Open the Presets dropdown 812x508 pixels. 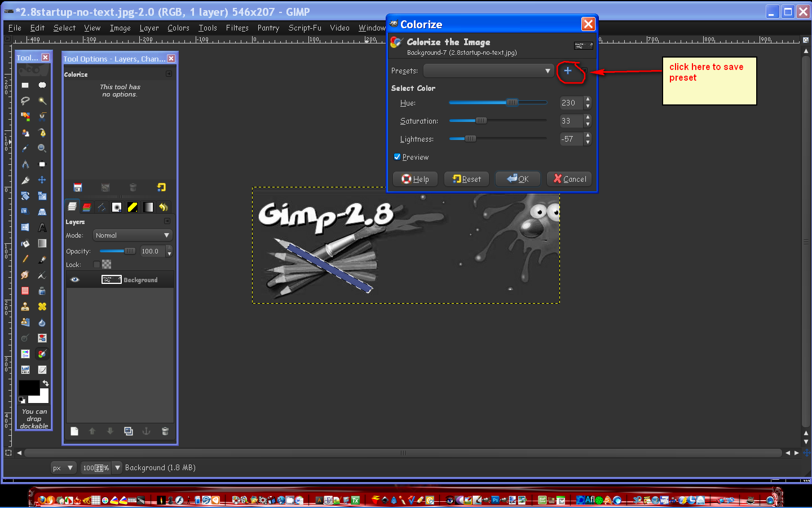coord(488,71)
